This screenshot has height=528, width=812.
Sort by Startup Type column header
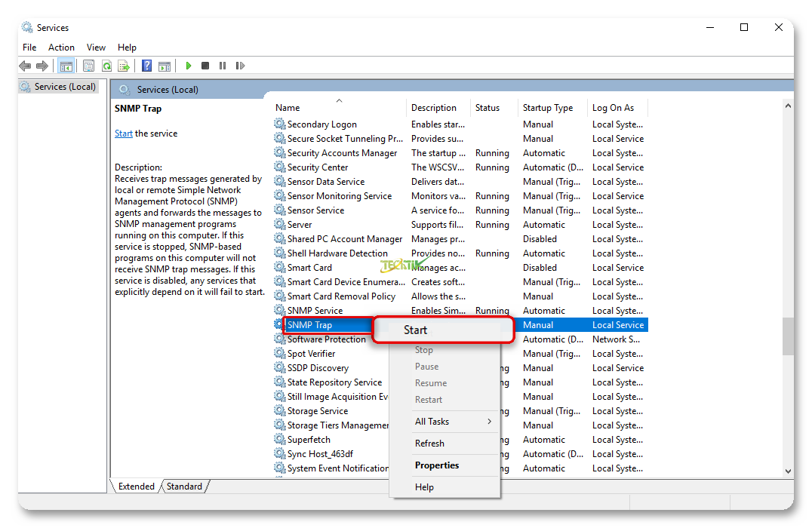tap(547, 108)
